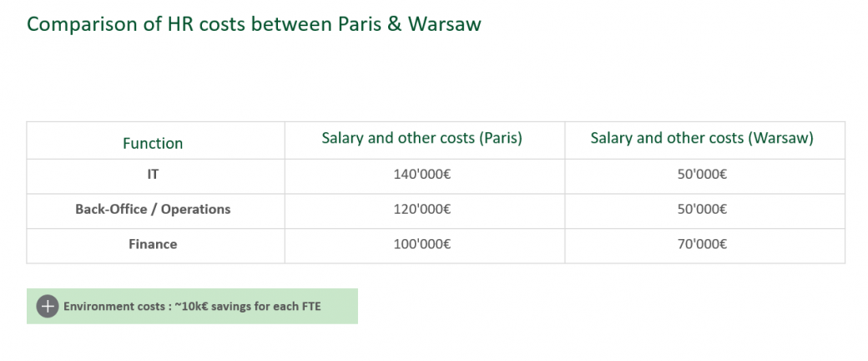
Task: Select the Environment costs savings banner
Action: tap(192, 306)
